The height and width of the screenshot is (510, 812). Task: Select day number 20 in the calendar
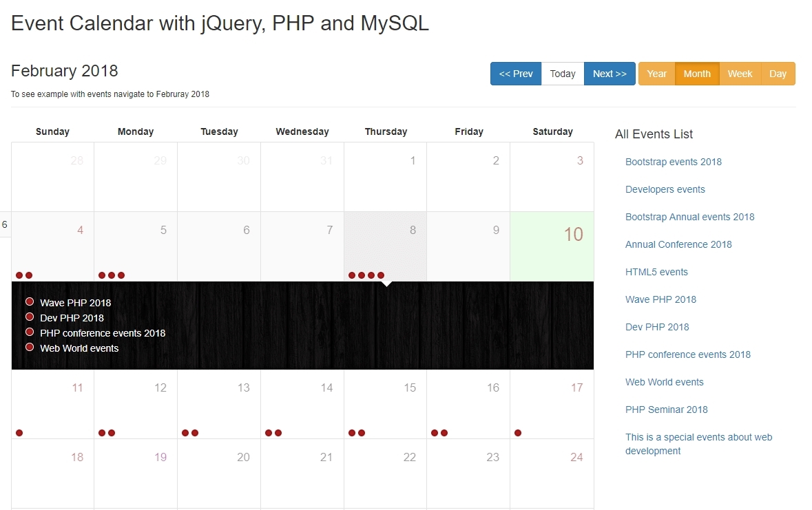243,457
